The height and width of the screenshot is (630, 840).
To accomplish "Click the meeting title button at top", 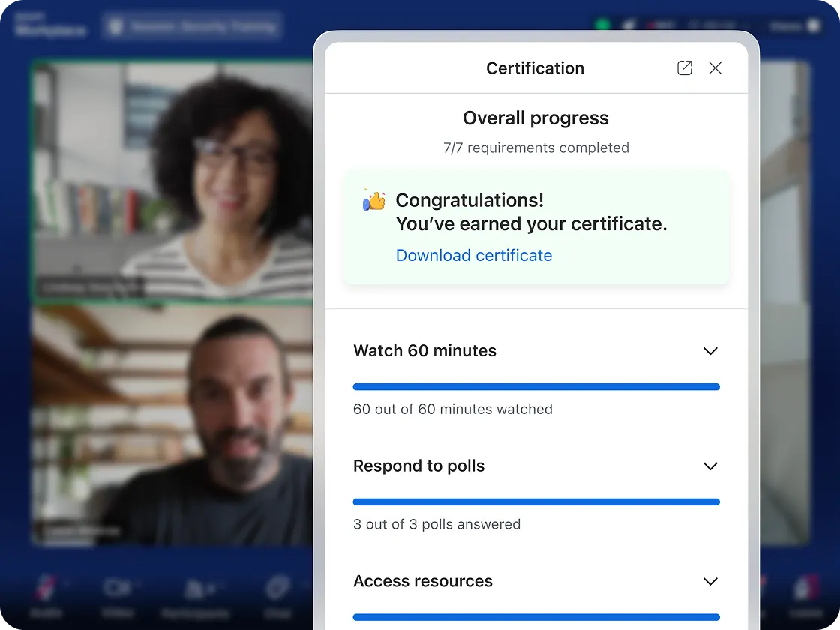I will pos(193,26).
